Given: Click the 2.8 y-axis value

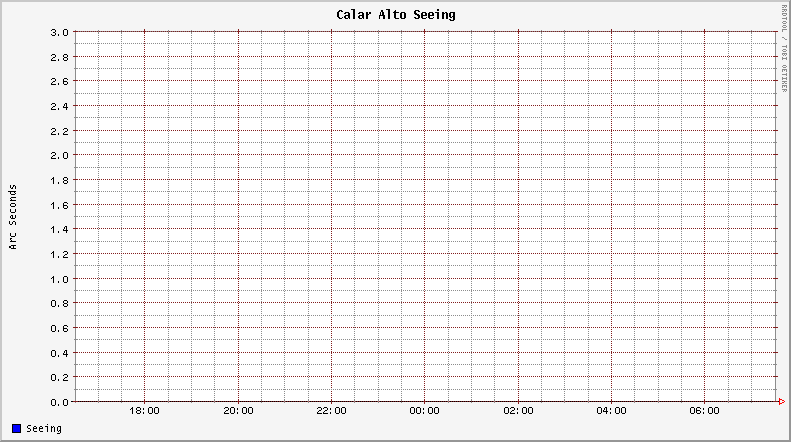Looking at the screenshot, I should click(59, 57).
